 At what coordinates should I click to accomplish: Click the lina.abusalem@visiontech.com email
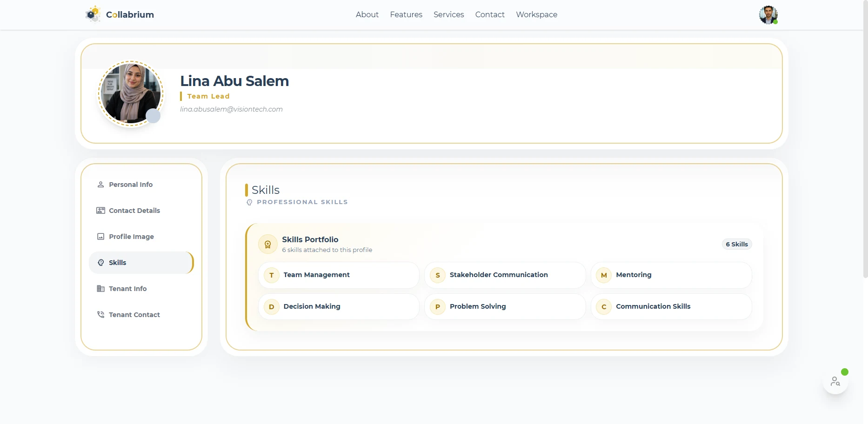231,109
